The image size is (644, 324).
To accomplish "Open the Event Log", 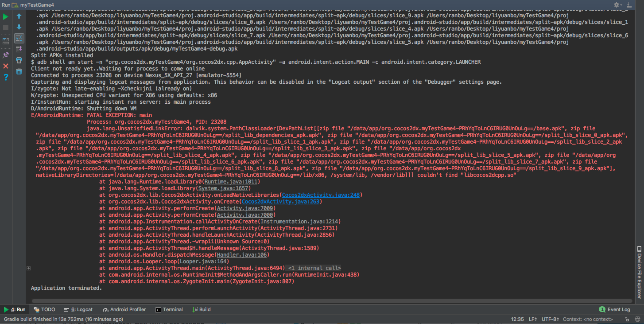I will pyautogui.click(x=614, y=309).
